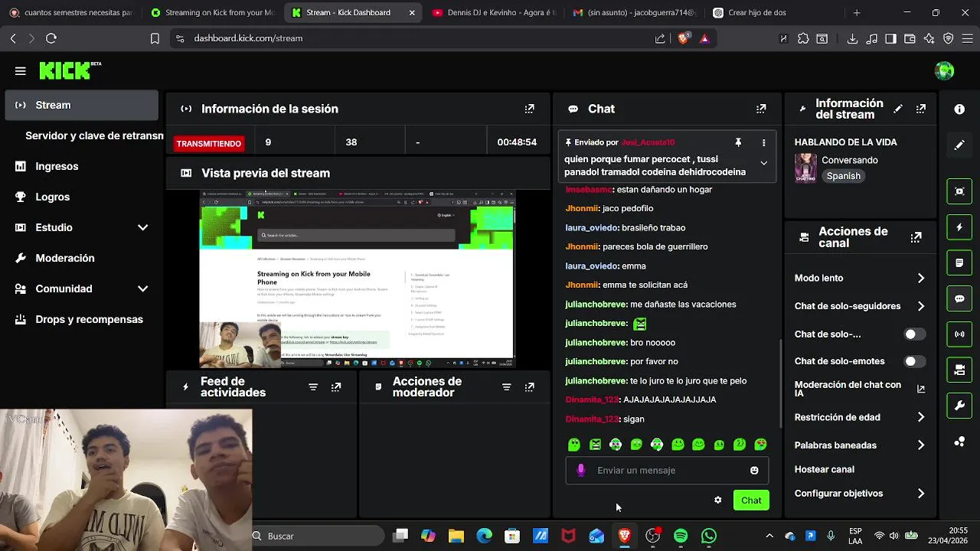This screenshot has width=980, height=551.
Task: Click the message input field
Action: click(x=667, y=470)
